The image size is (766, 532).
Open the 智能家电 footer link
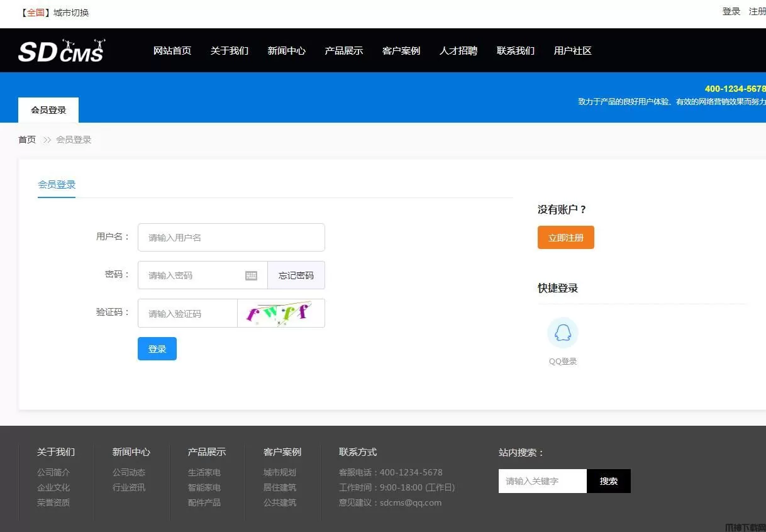(204, 487)
